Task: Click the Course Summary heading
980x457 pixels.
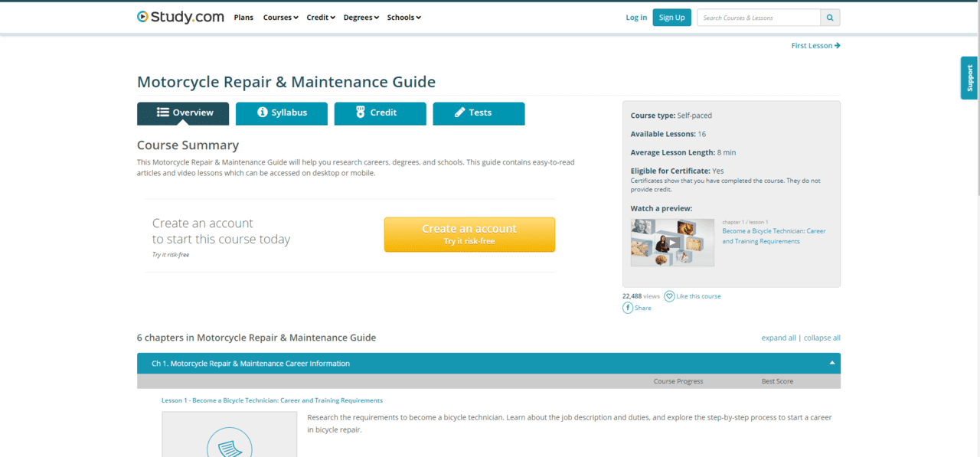Action: (188, 145)
